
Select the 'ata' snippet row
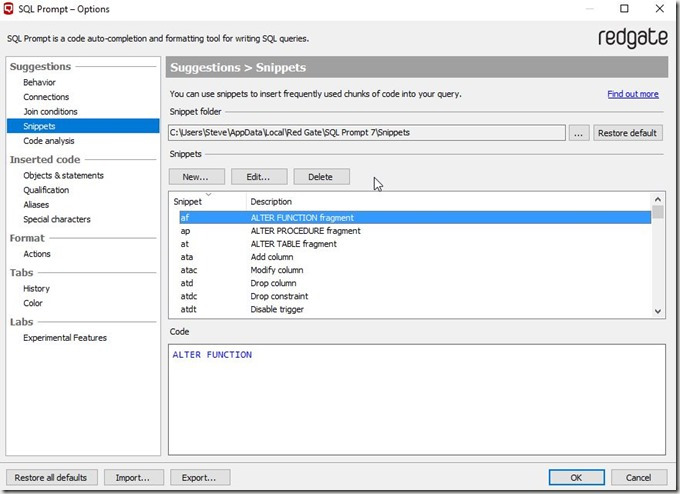pos(415,257)
